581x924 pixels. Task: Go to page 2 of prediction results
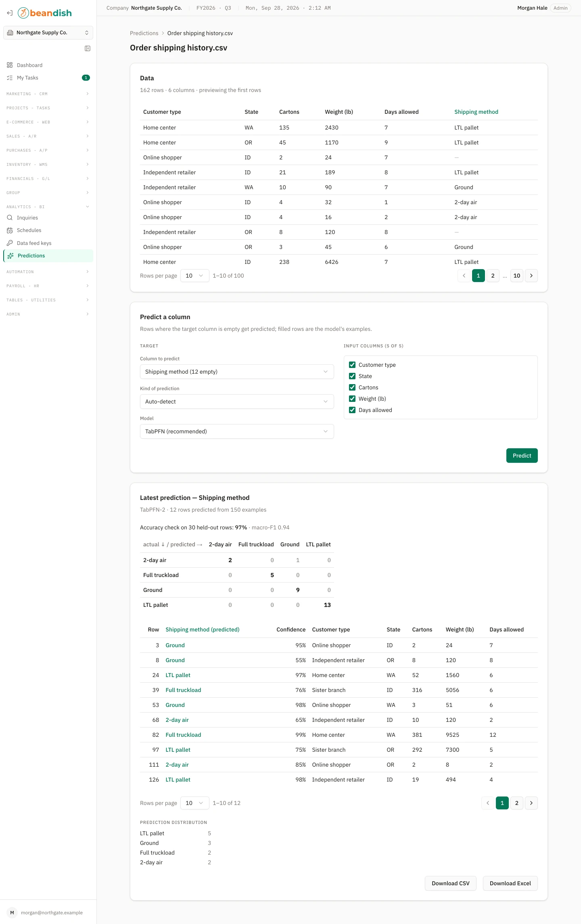click(517, 803)
